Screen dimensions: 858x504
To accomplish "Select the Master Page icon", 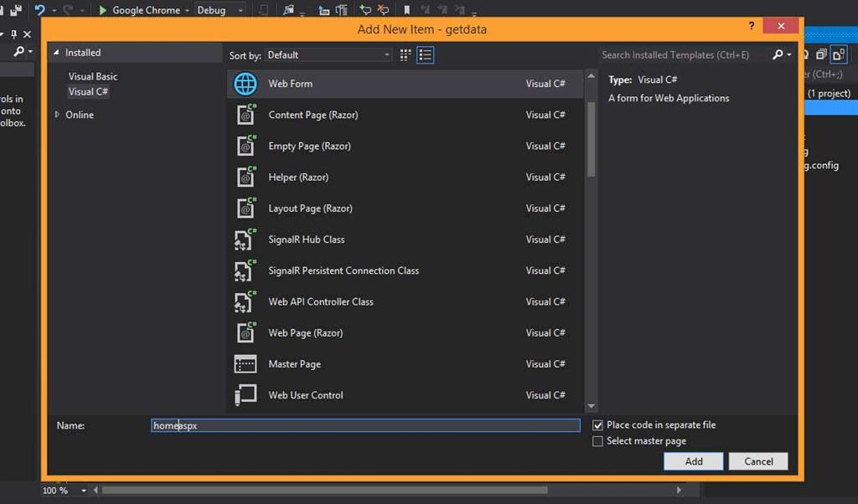I will click(x=246, y=364).
